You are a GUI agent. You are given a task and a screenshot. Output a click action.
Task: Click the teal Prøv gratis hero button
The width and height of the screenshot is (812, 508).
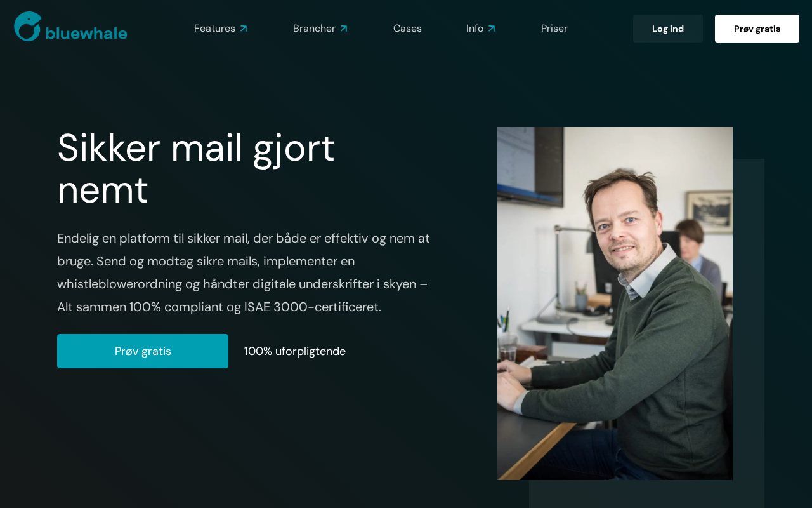point(143,351)
